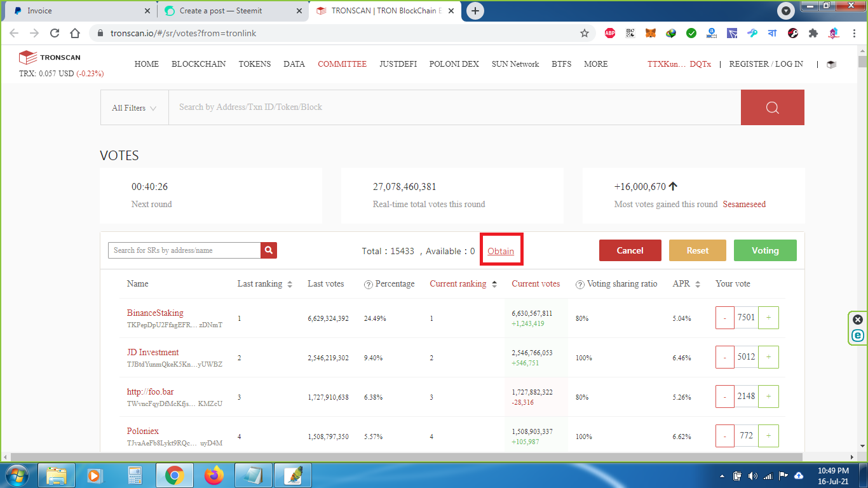The image size is (868, 488).
Task: Open the JUSTDEFI menu
Action: click(x=398, y=64)
